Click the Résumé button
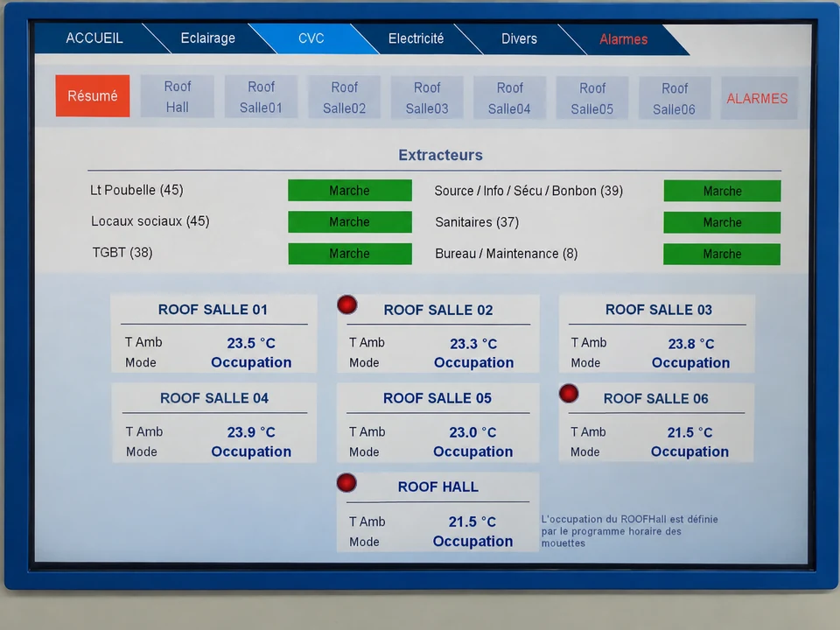The image size is (840, 630). coord(93,96)
